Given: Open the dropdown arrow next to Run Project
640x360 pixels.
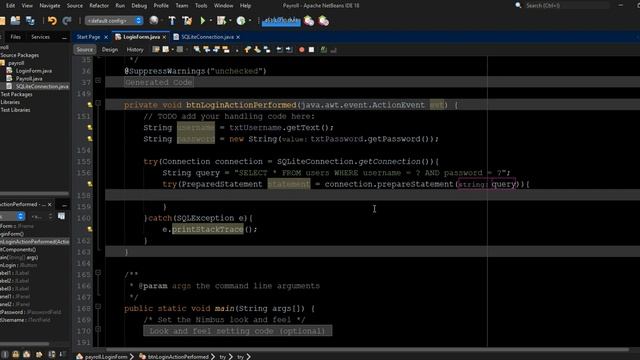Looking at the screenshot, I should pos(211,20).
